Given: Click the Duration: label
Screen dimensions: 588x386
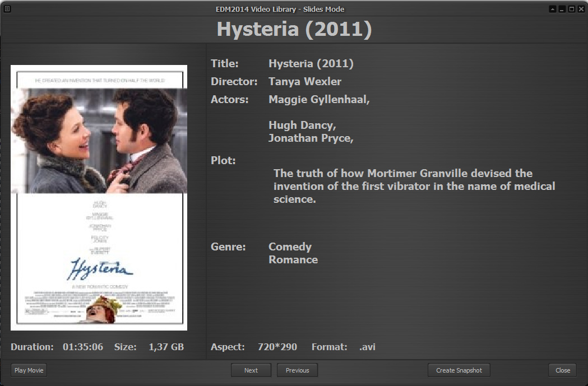Looking at the screenshot, I should pyautogui.click(x=33, y=347).
